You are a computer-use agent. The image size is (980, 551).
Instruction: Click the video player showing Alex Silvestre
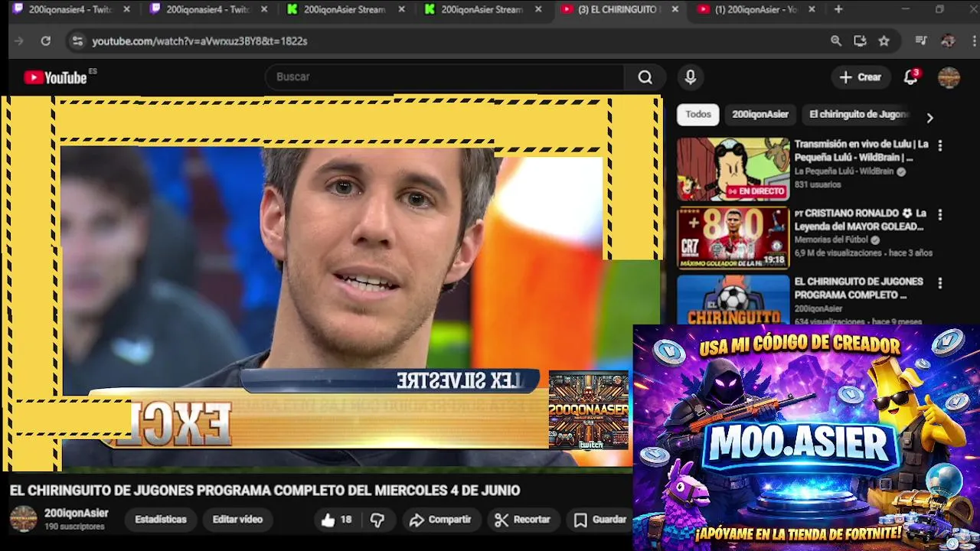click(x=331, y=283)
